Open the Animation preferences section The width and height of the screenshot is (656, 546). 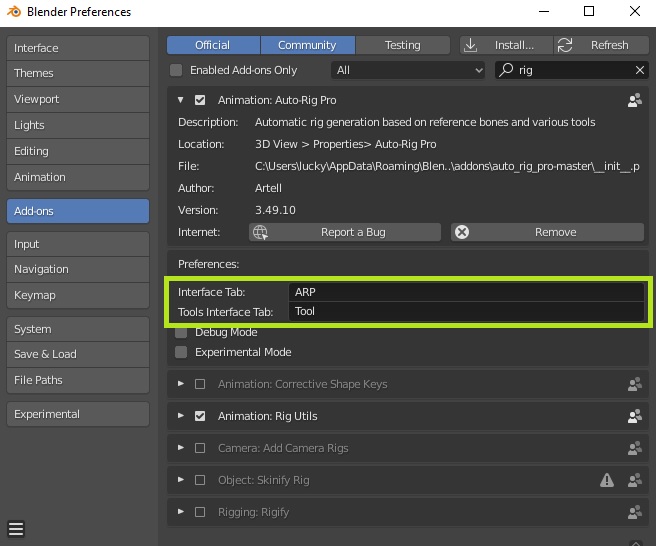(78, 177)
